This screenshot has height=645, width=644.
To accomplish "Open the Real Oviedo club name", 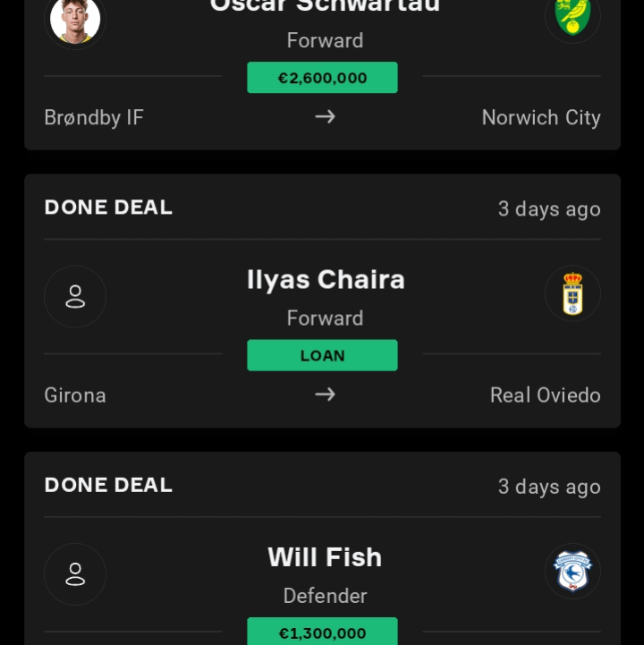I will click(x=545, y=395).
